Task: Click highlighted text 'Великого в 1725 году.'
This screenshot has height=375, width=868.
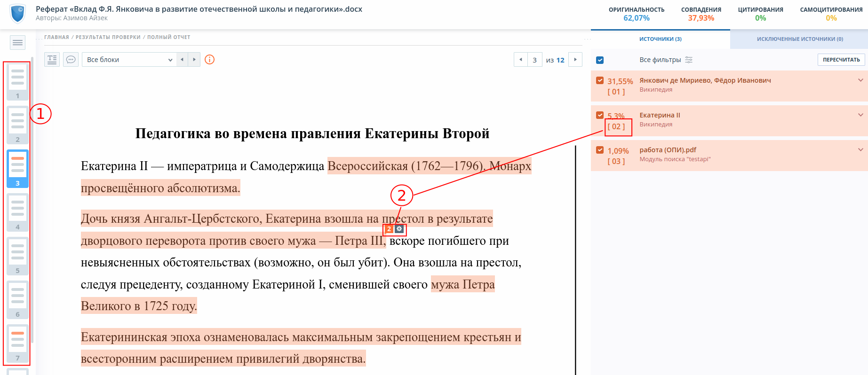Action: pyautogui.click(x=139, y=306)
